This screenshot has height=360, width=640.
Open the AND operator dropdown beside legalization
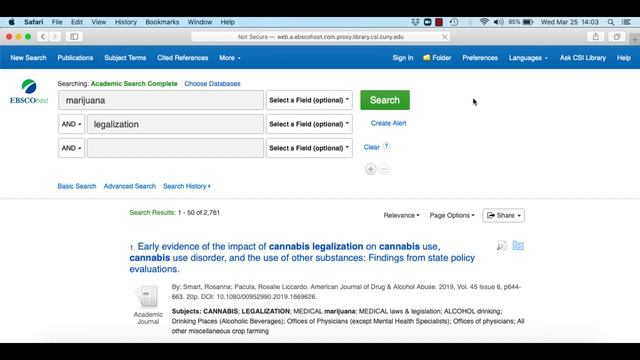point(71,124)
